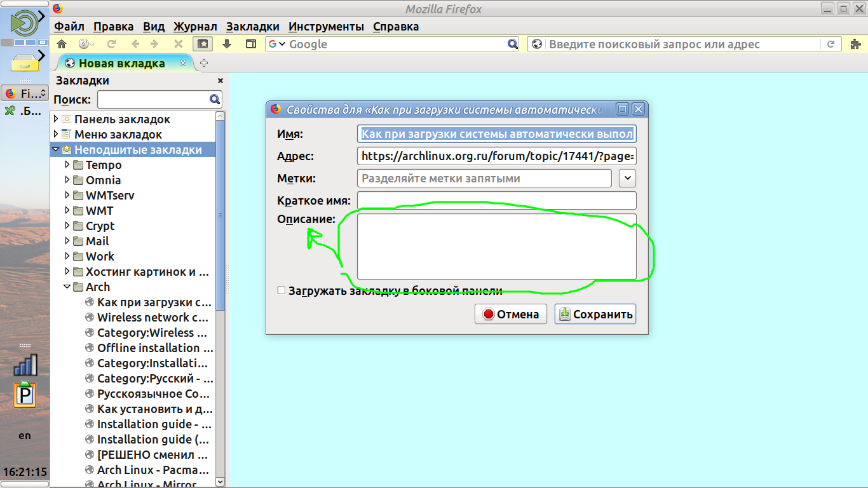Go to the Firefox home page icon
868x488 pixels.
[62, 44]
